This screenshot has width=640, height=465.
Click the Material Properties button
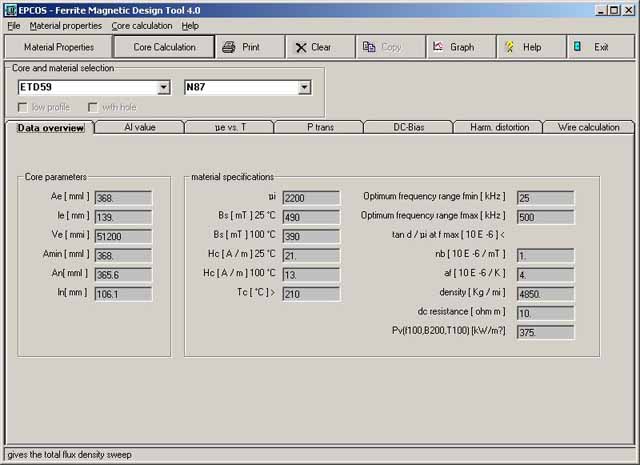(58, 47)
